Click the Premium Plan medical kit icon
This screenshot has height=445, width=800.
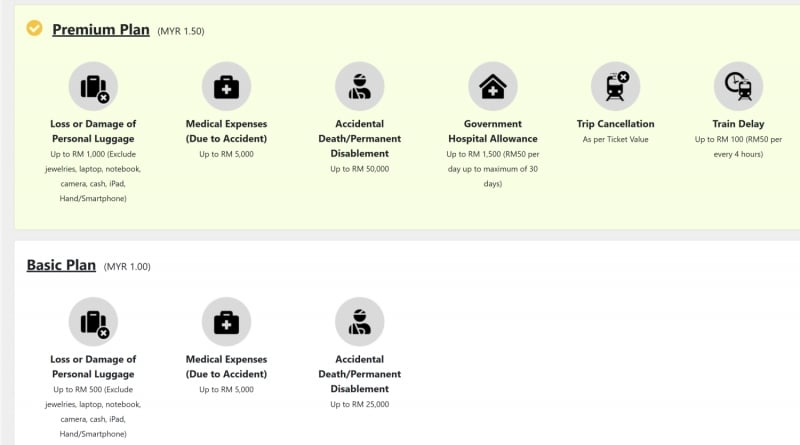[x=226, y=87]
